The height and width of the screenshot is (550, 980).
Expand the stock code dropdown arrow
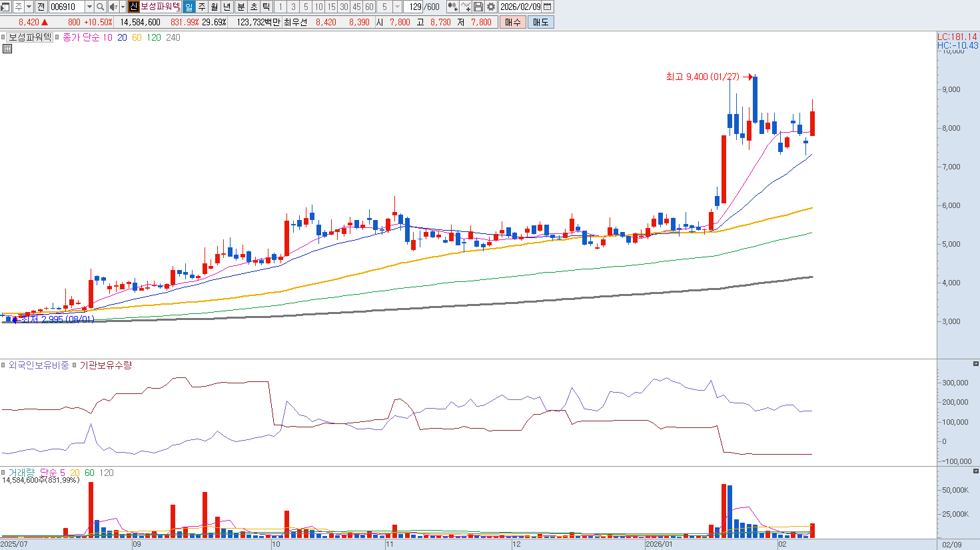tap(89, 7)
